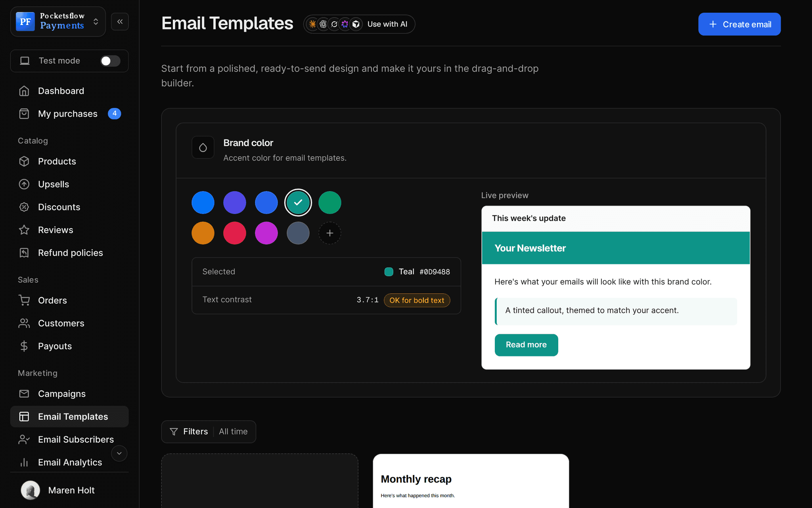Image resolution: width=812 pixels, height=508 pixels.
Task: Click the My purchases count badge 4
Action: (x=115, y=114)
